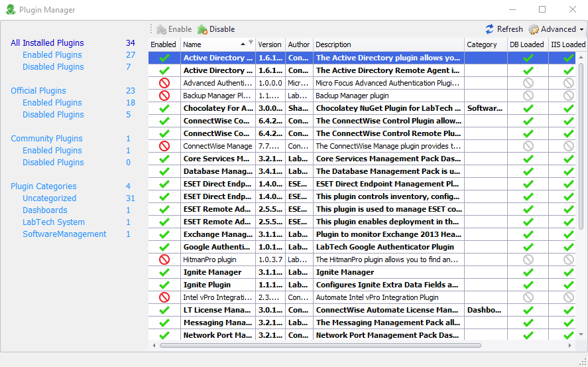Click the Plugin Manager title bar app icon

coord(10,10)
